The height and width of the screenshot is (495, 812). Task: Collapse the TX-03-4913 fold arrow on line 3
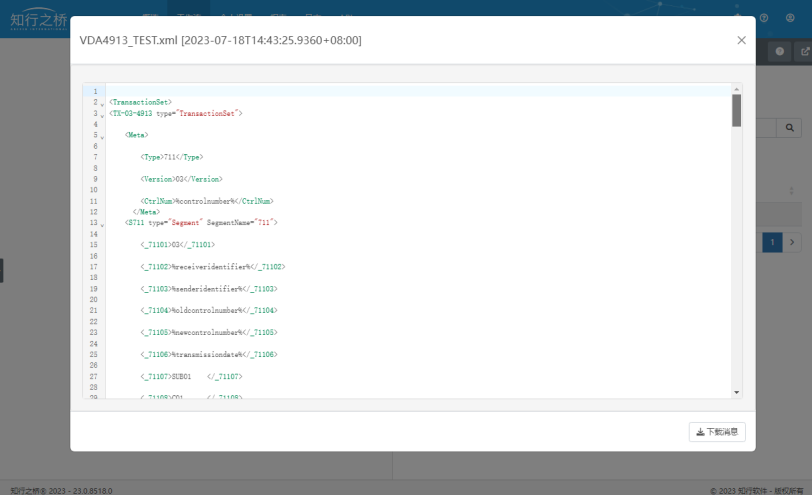(x=102, y=114)
